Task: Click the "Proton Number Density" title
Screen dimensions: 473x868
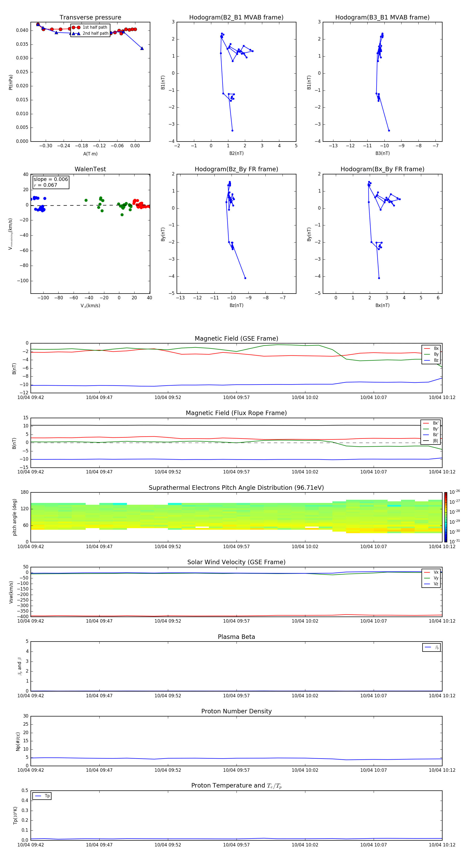Action: (x=236, y=711)
